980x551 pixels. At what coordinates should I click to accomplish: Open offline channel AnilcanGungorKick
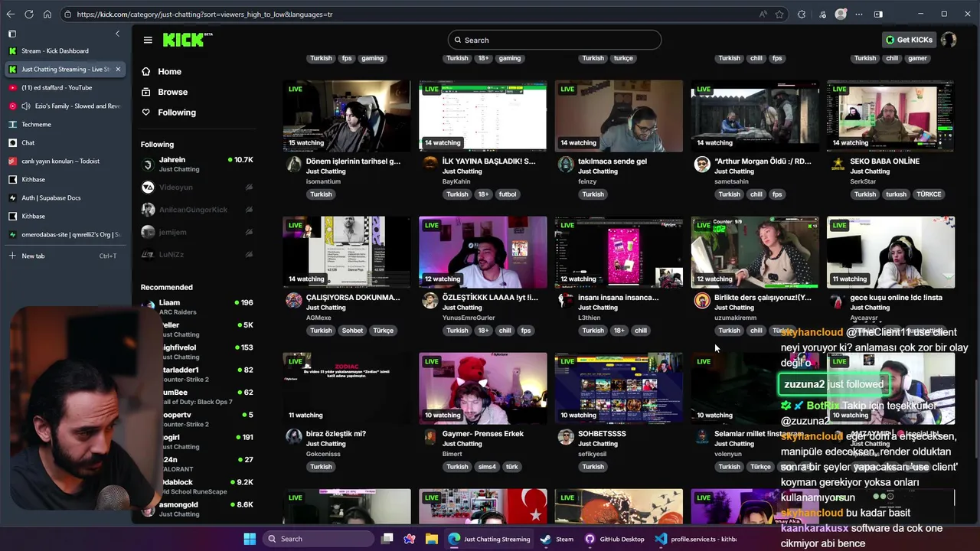(198, 210)
